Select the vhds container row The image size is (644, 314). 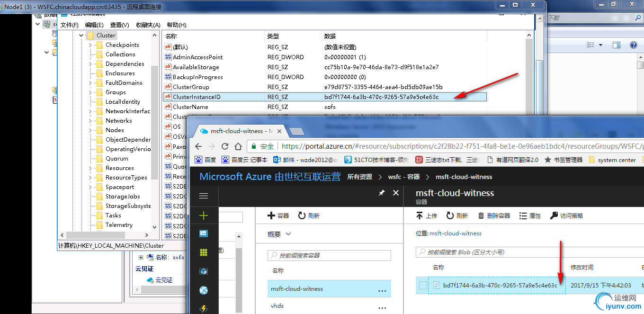tap(329, 306)
